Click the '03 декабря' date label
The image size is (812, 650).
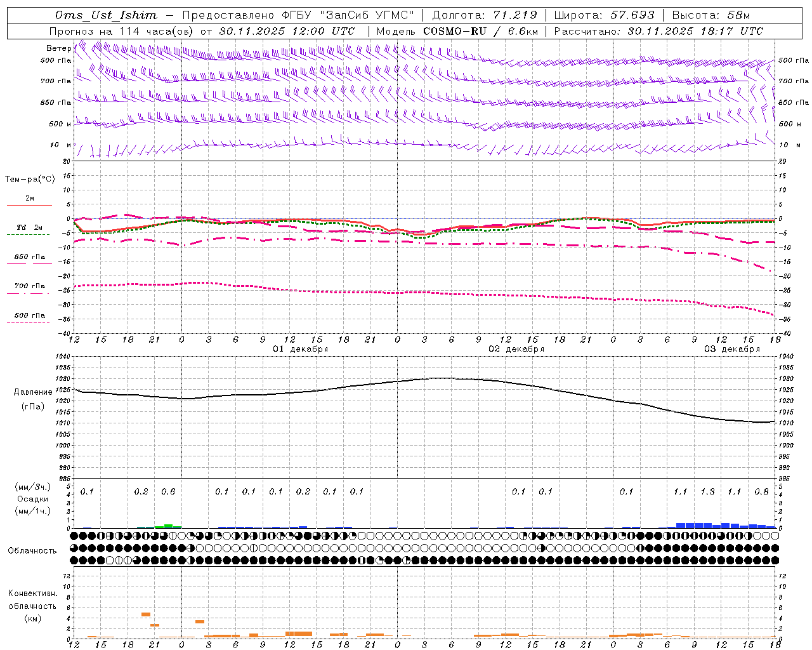click(x=732, y=349)
